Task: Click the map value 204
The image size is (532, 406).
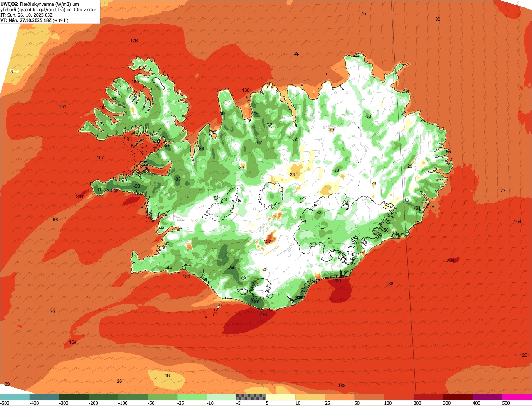Action: coord(451,260)
